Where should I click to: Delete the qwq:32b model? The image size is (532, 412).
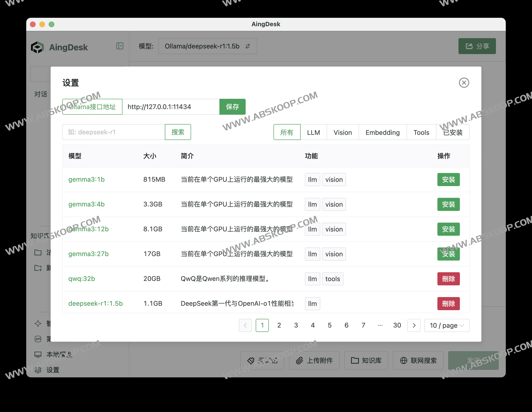click(x=448, y=279)
